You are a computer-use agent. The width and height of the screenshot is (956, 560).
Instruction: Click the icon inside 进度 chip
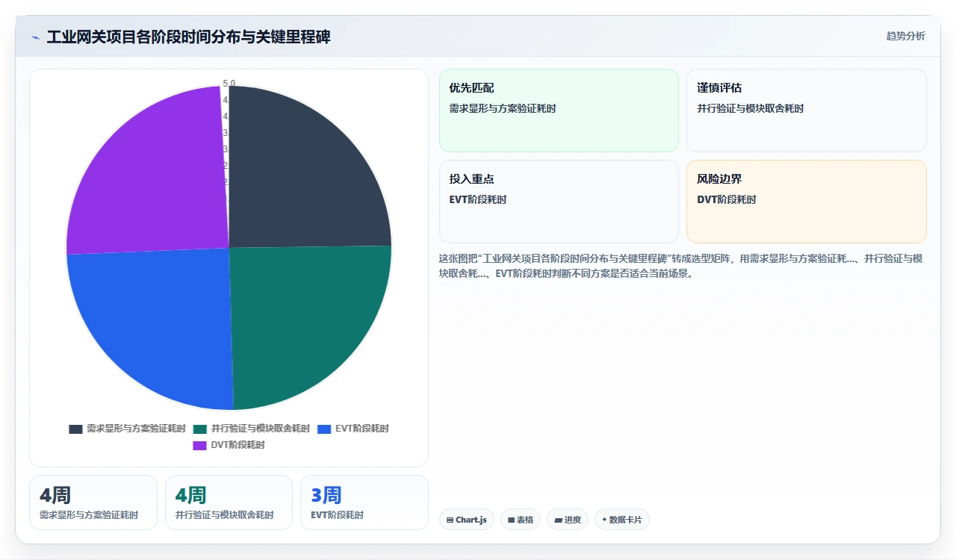pos(558,520)
